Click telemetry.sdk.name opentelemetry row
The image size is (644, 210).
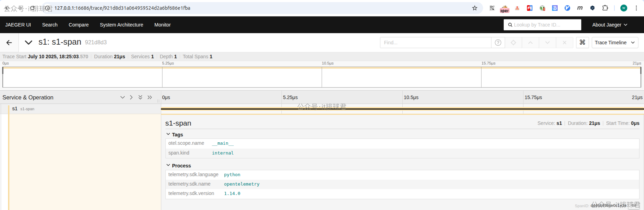402,184
